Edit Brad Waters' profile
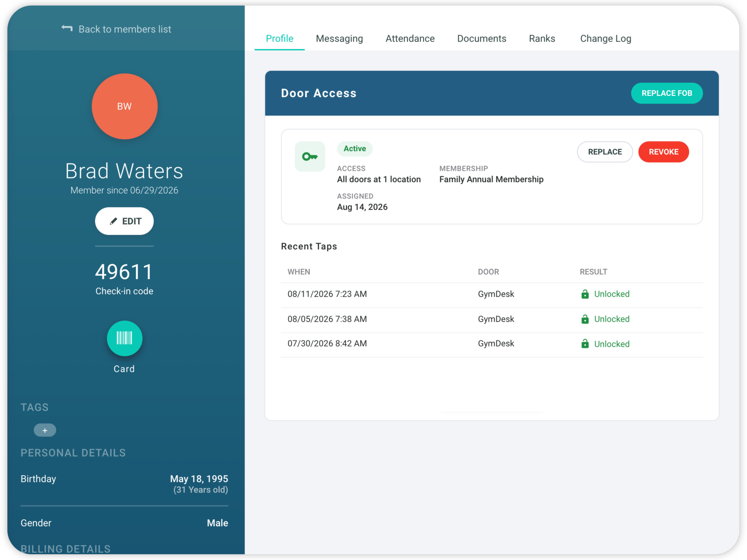The height and width of the screenshot is (560, 747). click(x=124, y=221)
